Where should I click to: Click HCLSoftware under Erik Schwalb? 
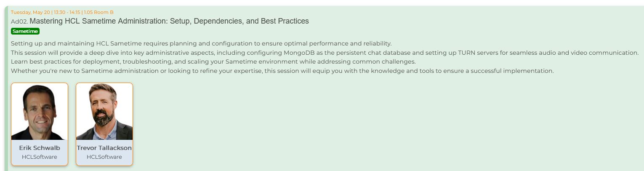[40, 157]
